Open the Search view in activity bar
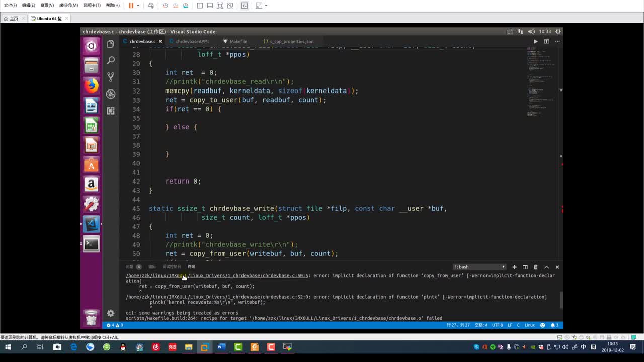Screen dimensions: 644x362 pyautogui.click(x=111, y=60)
